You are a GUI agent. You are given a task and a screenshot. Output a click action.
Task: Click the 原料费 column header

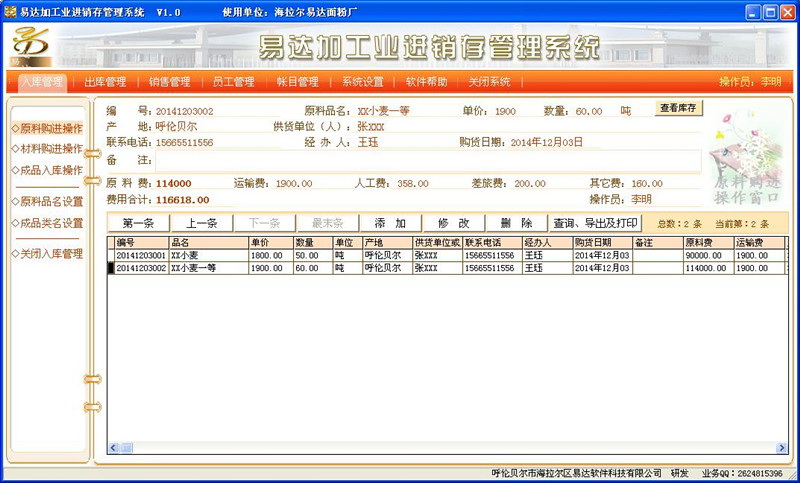[708, 243]
